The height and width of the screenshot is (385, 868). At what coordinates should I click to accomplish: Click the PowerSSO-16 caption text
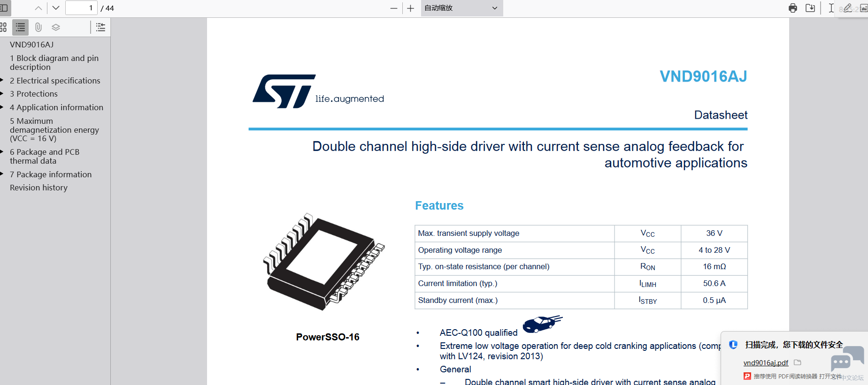click(328, 337)
